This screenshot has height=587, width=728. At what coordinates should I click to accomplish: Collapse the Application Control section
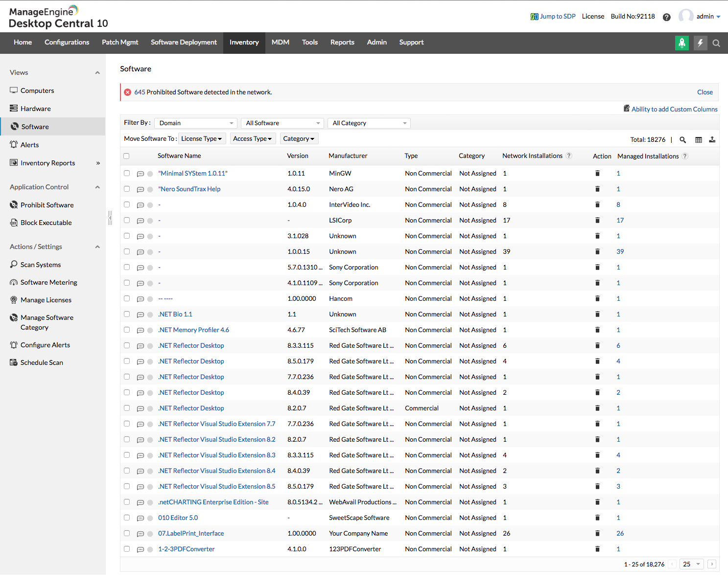click(97, 187)
